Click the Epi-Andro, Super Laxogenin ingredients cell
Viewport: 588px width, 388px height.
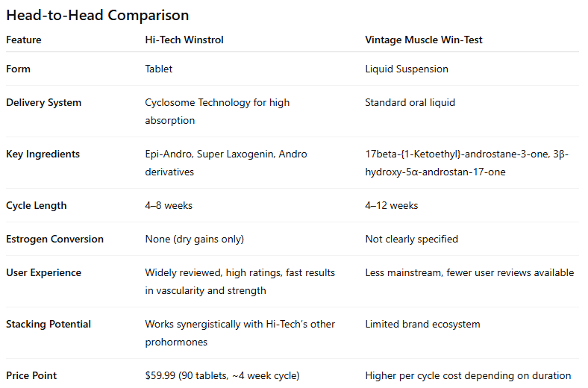(x=225, y=163)
